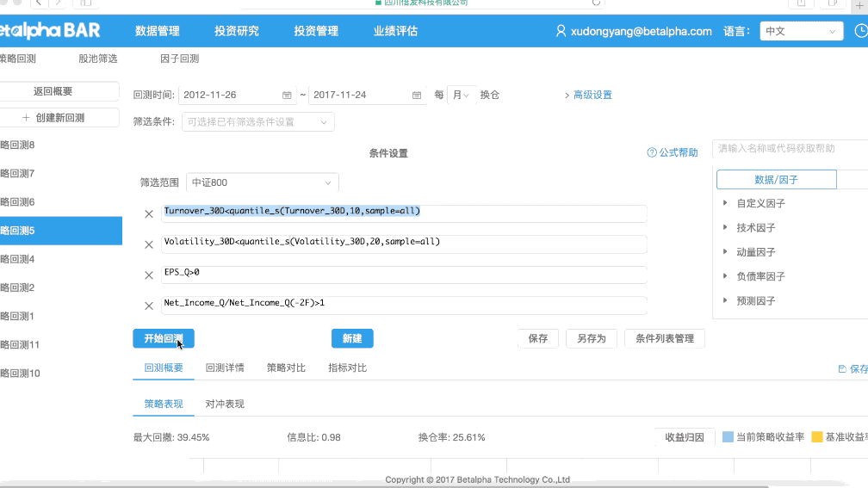Viewport: 868px width, 488px height.
Task: Click 返回概要 button
Action: coord(58,91)
